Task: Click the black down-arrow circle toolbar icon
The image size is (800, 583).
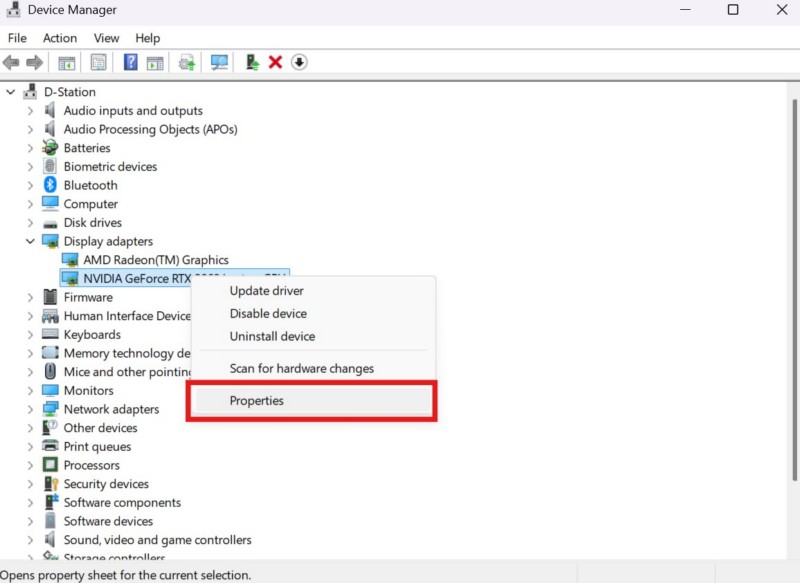Action: tap(299, 62)
